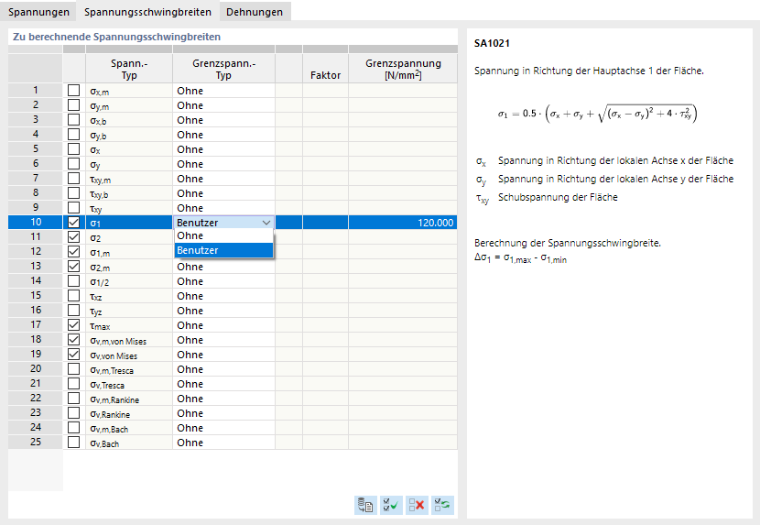The image size is (760, 525).
Task: Select row header number 10
Action: [x=35, y=222]
